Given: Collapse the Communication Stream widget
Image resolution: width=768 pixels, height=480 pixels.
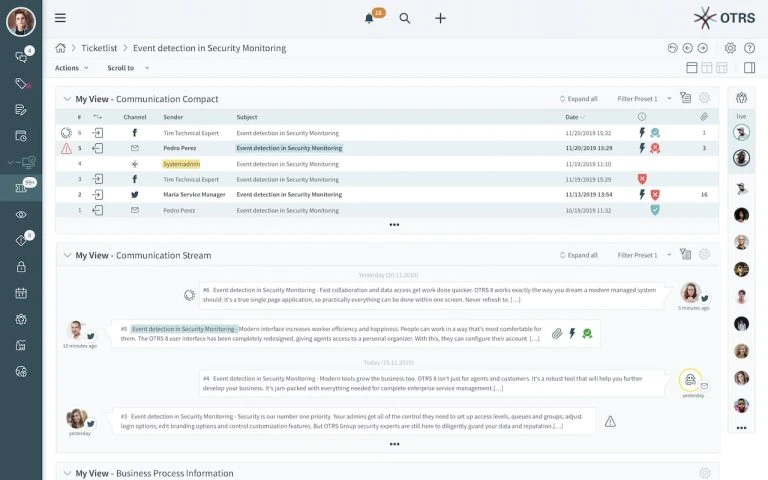Looking at the screenshot, I should 67,255.
